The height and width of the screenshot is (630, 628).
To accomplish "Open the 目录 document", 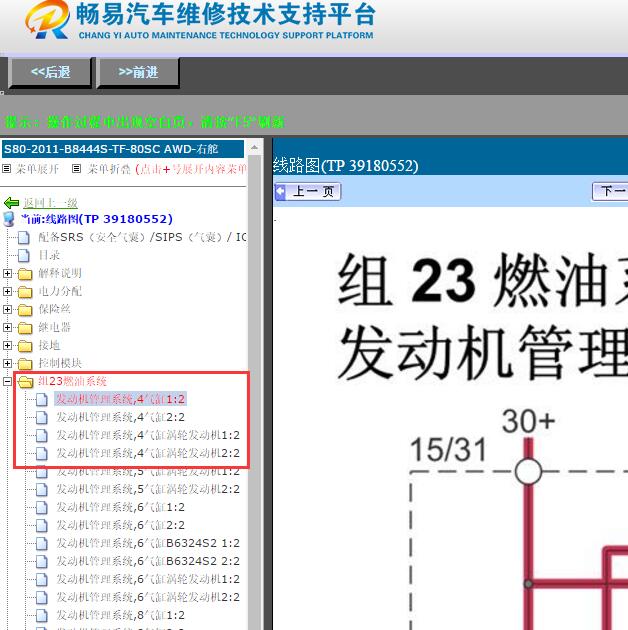I will coord(49,255).
